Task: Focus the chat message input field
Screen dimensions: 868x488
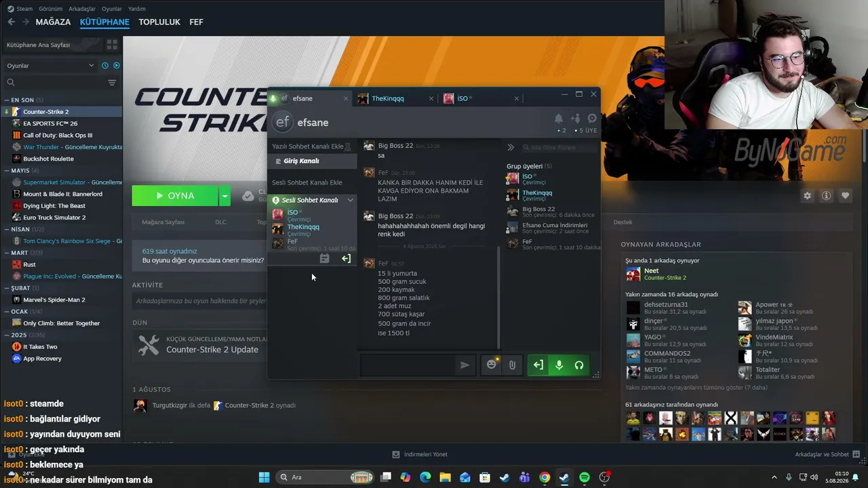Action: (x=408, y=365)
